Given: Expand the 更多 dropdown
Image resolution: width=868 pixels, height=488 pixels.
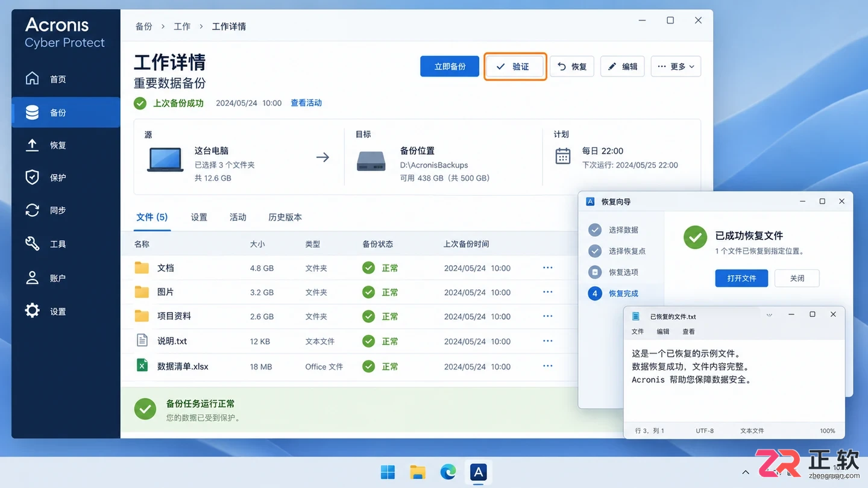Looking at the screenshot, I should [676, 66].
